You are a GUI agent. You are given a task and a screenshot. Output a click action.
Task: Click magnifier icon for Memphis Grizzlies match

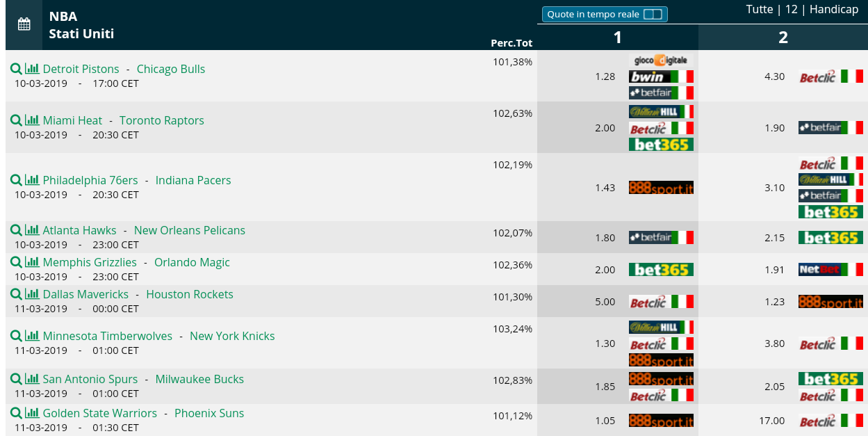coord(16,262)
